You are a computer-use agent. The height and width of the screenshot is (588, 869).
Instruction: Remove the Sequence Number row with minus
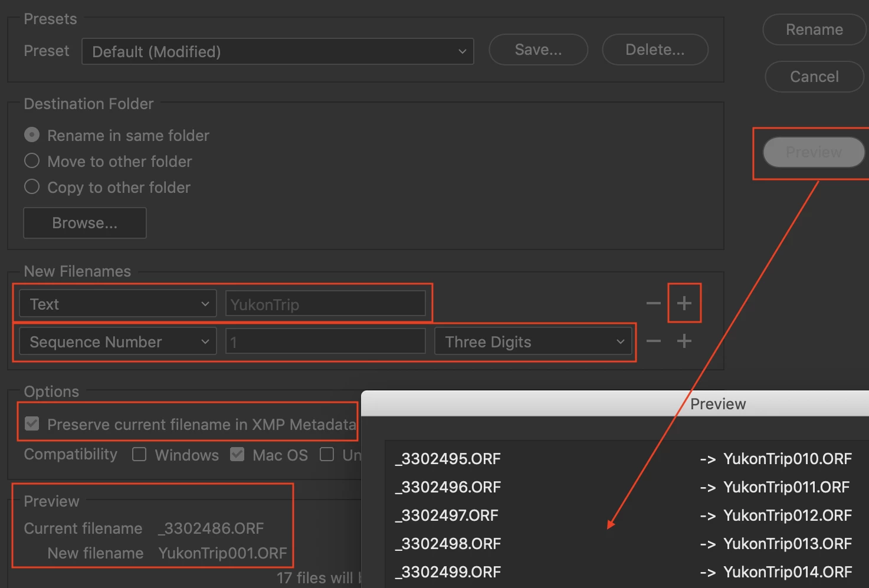coord(653,341)
